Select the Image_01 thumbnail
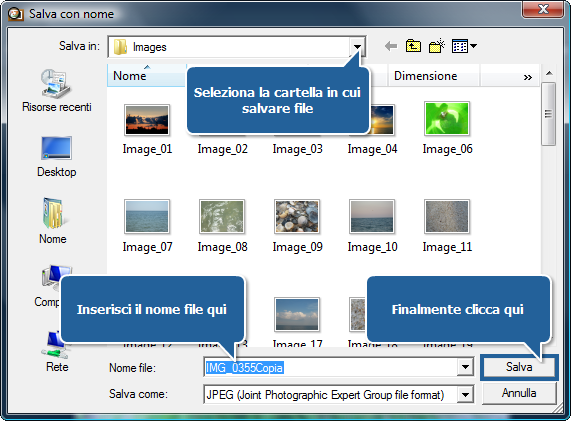 click(147, 120)
